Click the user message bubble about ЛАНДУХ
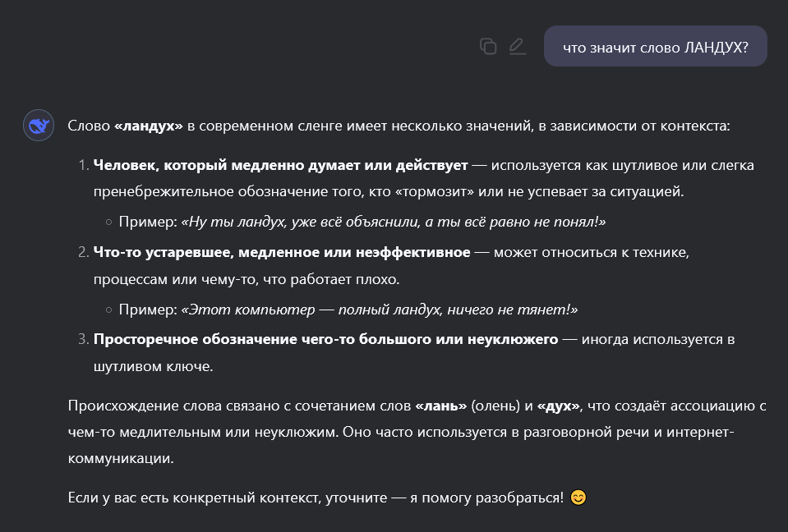The height and width of the screenshot is (532, 788). [655, 47]
